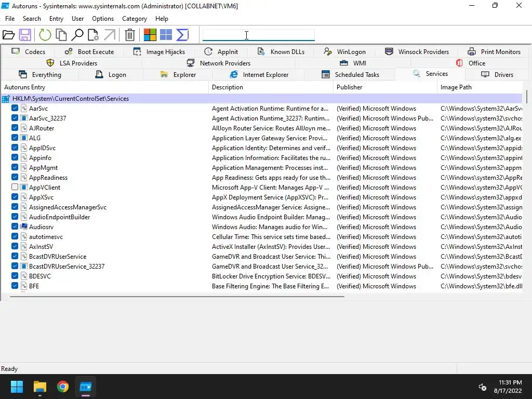Click the quick filter input field
The image size is (532, 399).
[259, 35]
